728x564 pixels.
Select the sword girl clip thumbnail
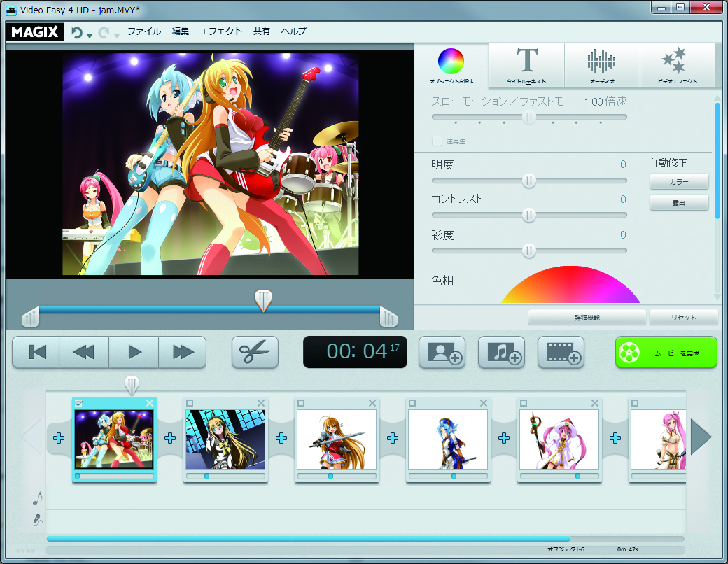click(337, 439)
